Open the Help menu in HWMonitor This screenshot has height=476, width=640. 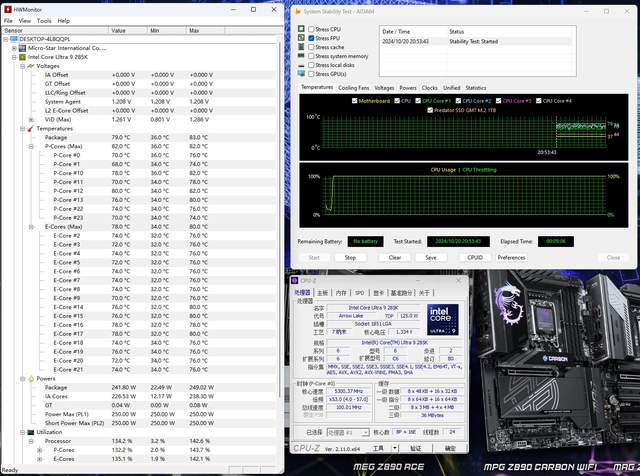[64, 21]
